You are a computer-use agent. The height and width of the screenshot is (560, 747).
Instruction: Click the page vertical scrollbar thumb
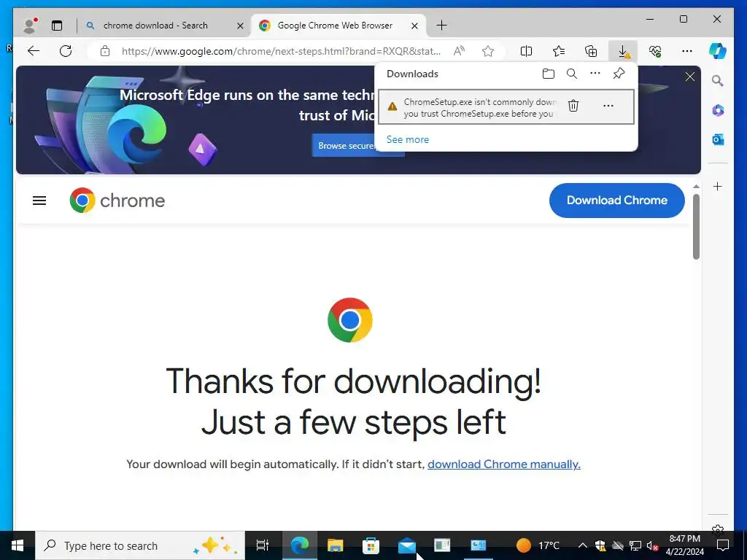click(696, 227)
